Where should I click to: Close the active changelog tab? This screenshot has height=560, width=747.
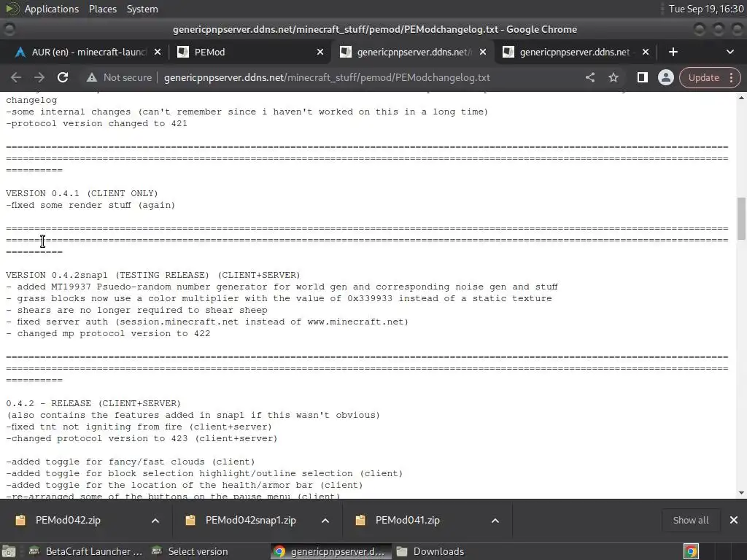483,52
